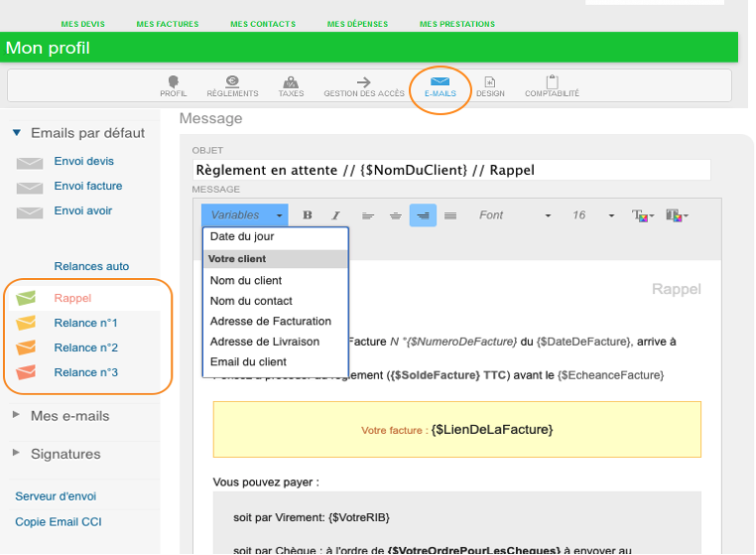Screen dimensions: 756x555
Task: Click {$LienDeLaFacture} in yellow box
Action: point(492,430)
